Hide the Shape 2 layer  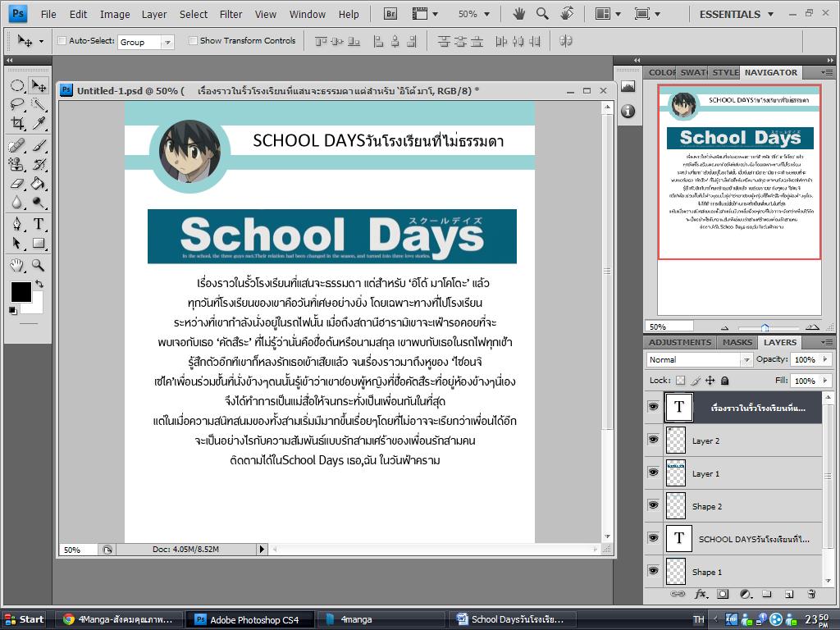coord(654,505)
